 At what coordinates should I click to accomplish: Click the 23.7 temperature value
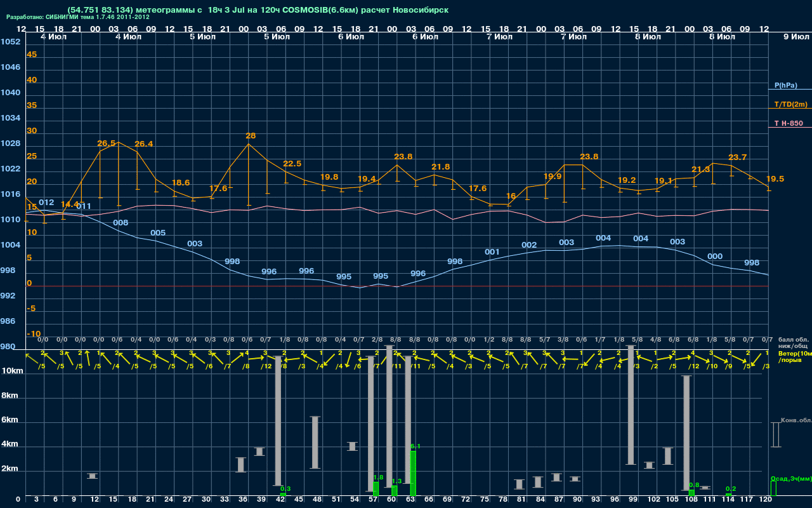[x=738, y=157]
